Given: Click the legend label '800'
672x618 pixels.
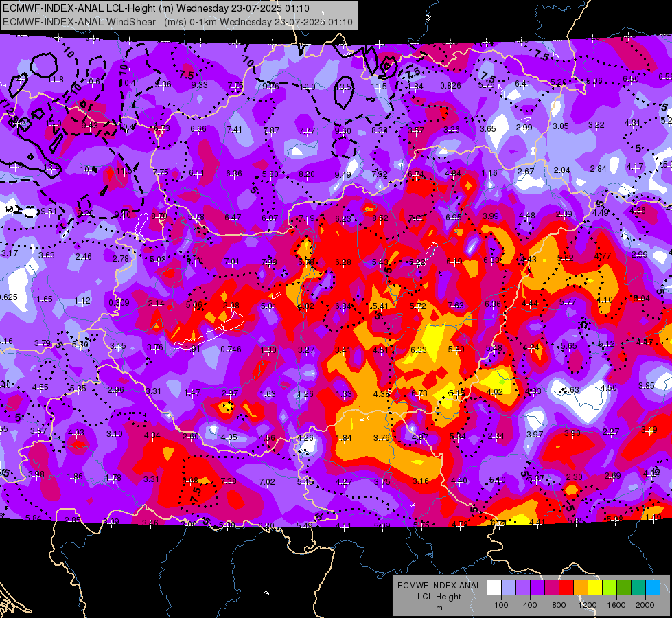Looking at the screenshot, I should click(559, 605).
